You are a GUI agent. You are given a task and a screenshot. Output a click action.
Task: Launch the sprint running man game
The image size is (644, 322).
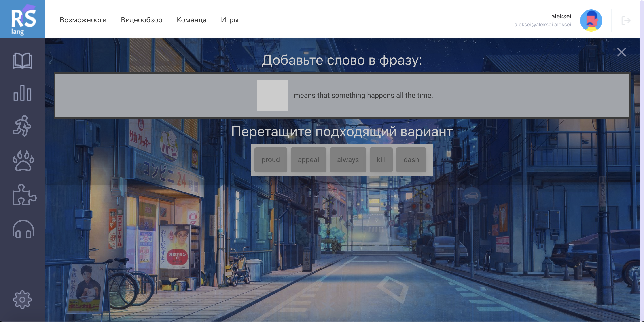[22, 126]
